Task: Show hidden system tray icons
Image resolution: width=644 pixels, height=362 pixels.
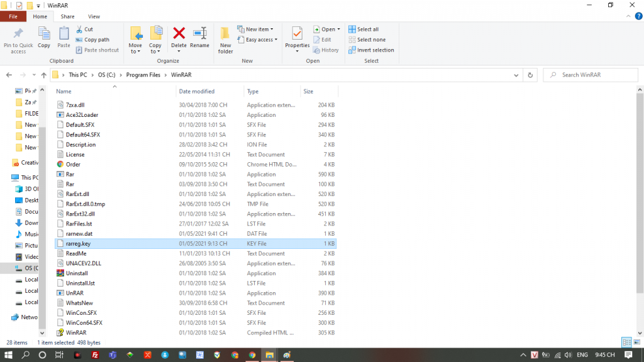Action: pos(523,355)
